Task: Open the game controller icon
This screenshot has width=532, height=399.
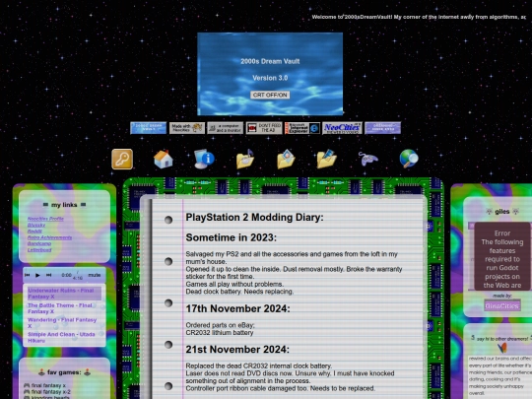Action: tap(368, 159)
